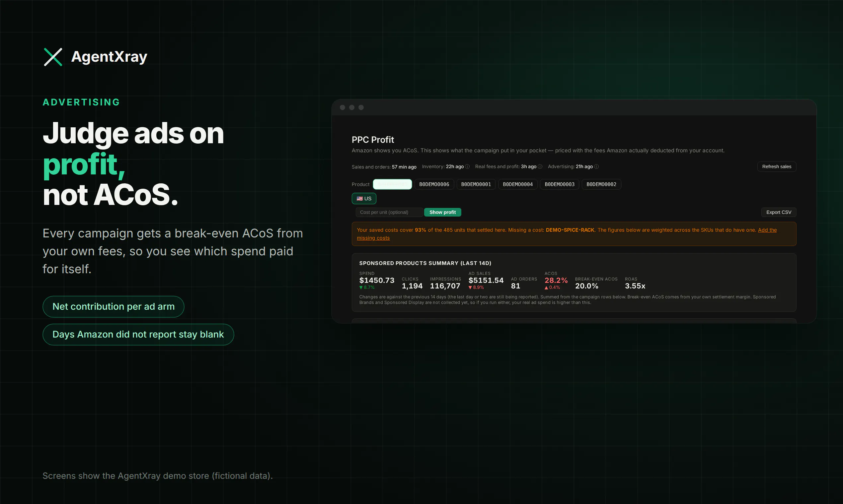Screen dimensions: 843x504
Task: Click the impressions value 116,707
Action: tap(445, 286)
